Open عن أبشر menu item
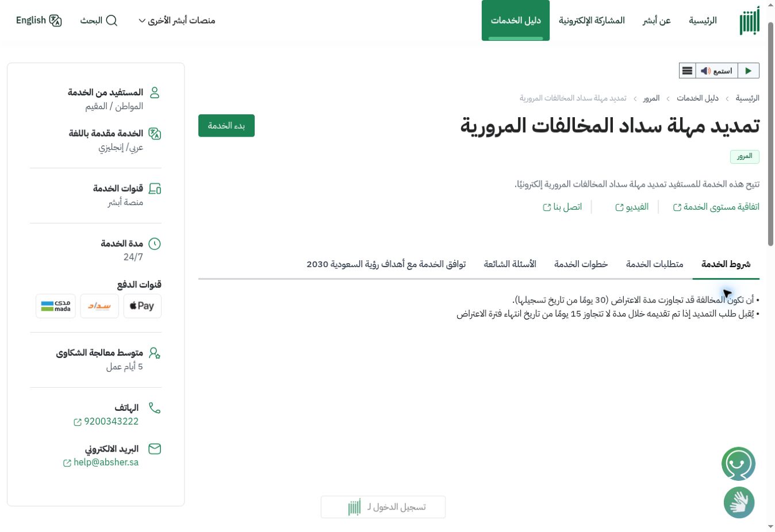The image size is (775, 532). point(657,21)
